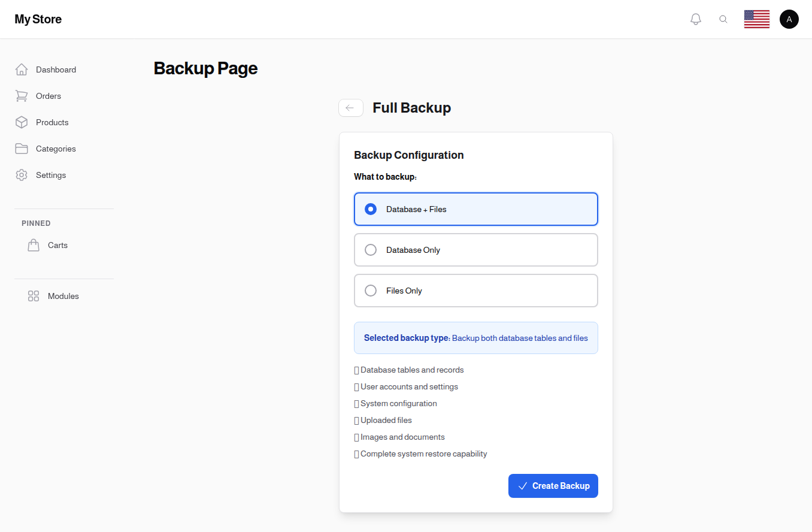Select the Full Backup heading

tap(411, 108)
